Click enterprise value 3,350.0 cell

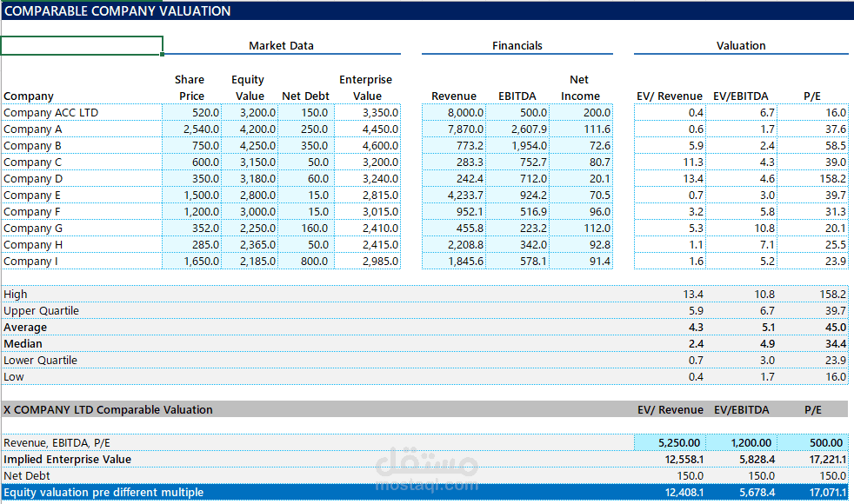(x=367, y=113)
